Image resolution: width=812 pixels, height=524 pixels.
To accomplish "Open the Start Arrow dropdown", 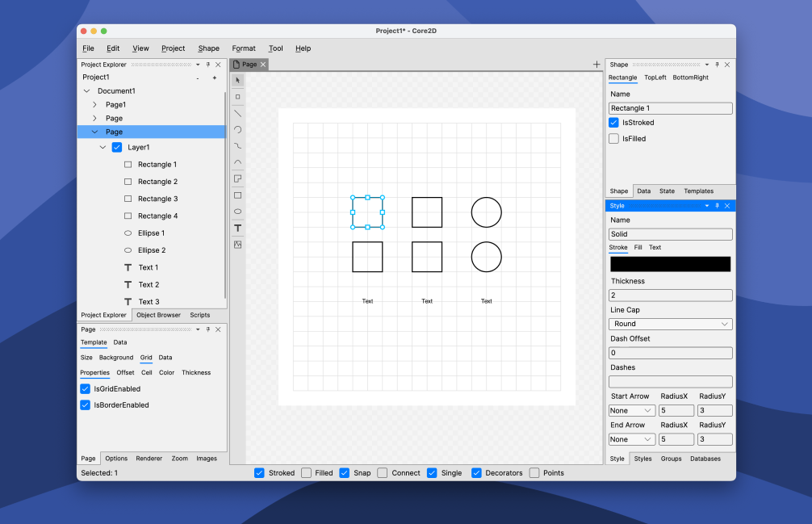I will pos(631,411).
